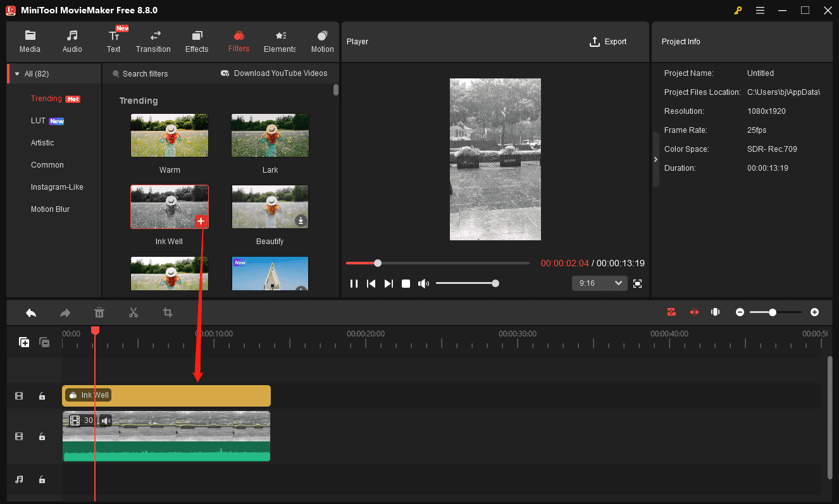Click the filters panel scrollbar

[x=336, y=90]
